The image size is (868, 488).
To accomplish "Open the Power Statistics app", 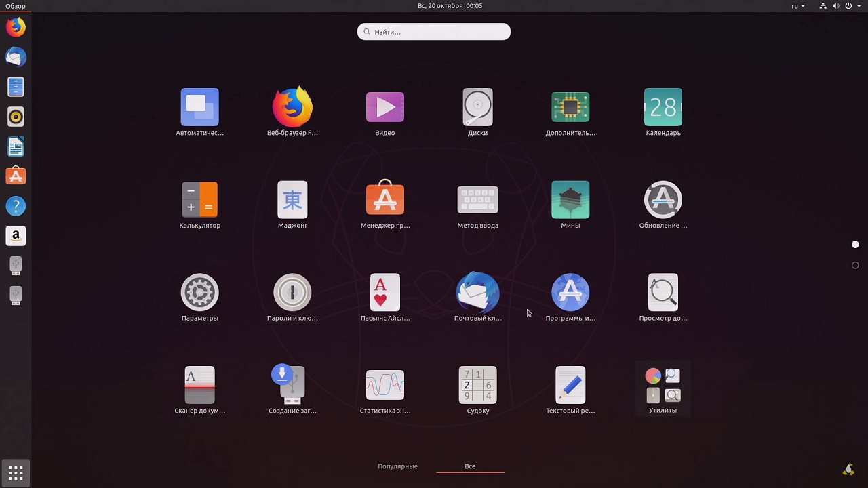I will coord(384,386).
